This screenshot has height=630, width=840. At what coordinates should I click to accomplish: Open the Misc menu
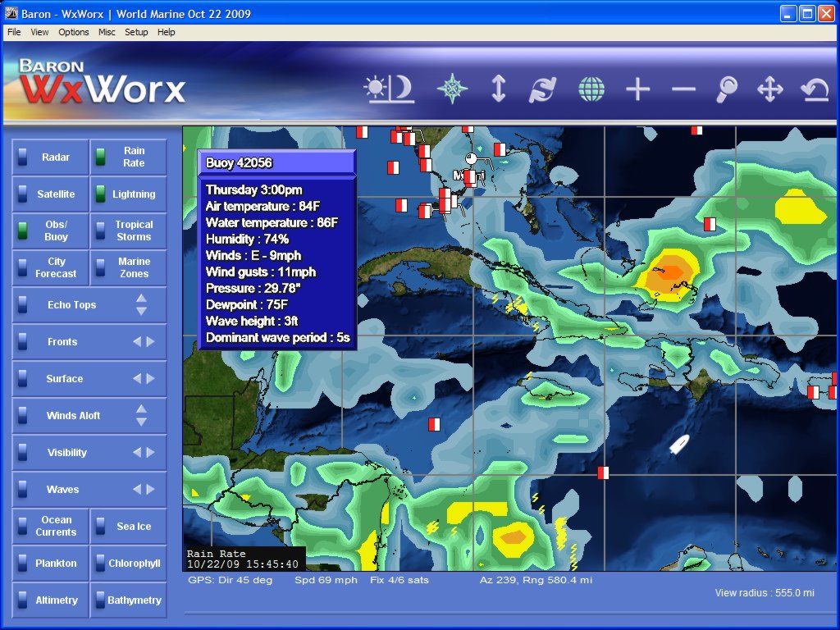tap(107, 32)
